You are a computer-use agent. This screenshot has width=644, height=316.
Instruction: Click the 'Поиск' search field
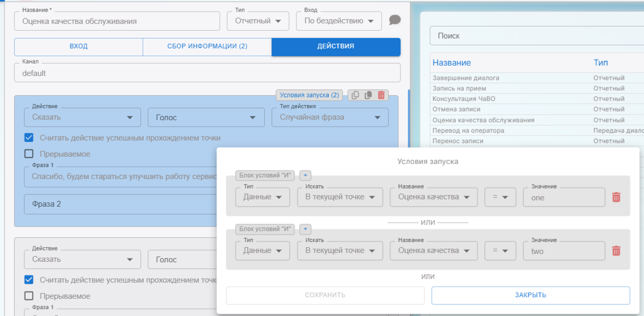[536, 36]
